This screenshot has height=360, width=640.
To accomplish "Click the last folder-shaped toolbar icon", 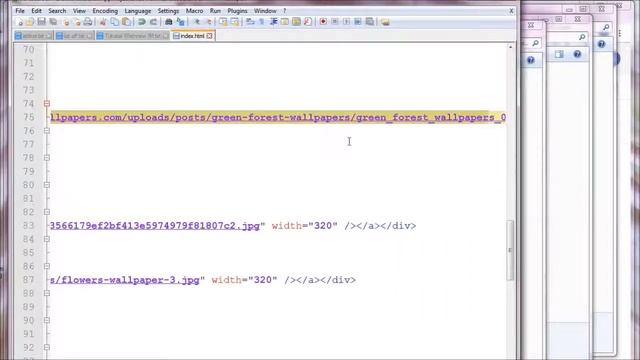I will coord(385,22).
